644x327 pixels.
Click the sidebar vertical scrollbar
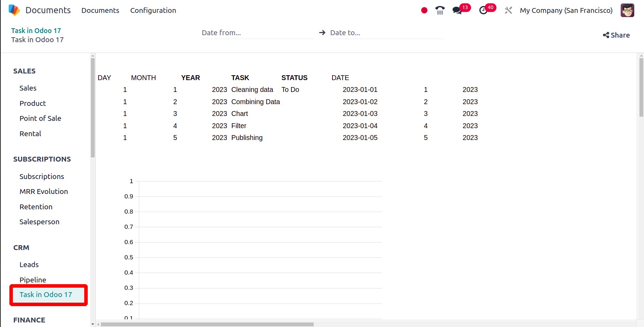[93, 108]
